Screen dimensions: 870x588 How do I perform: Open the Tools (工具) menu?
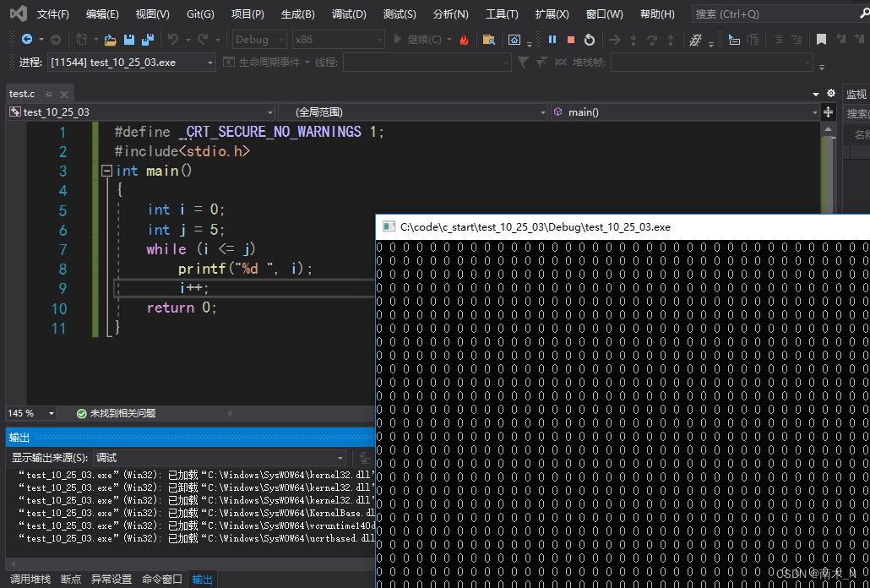pyautogui.click(x=502, y=14)
